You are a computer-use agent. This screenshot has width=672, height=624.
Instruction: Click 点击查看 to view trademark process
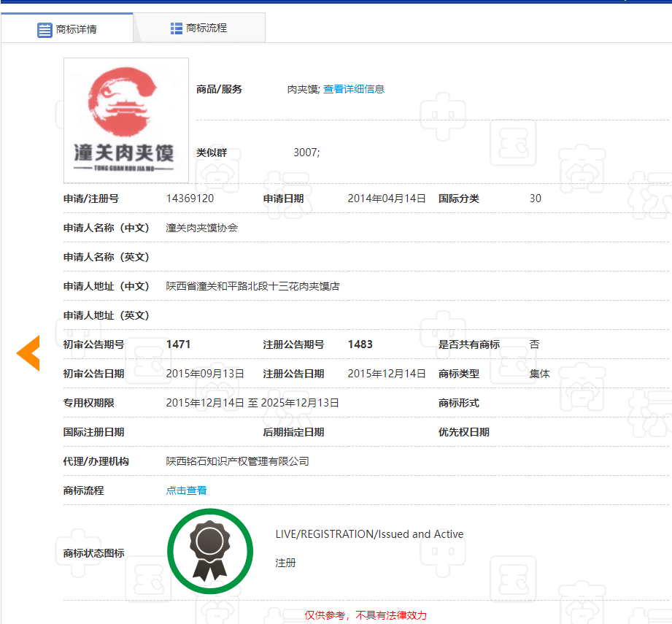pos(186,490)
